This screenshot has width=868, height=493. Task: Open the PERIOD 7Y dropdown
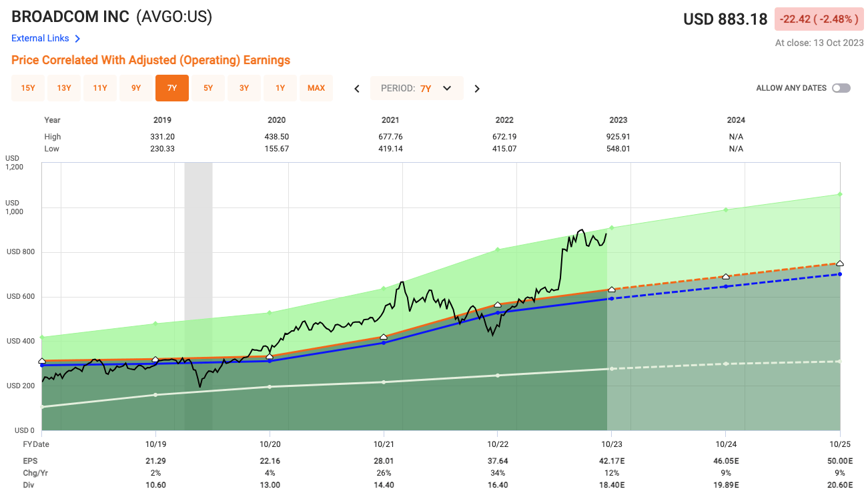(x=417, y=88)
